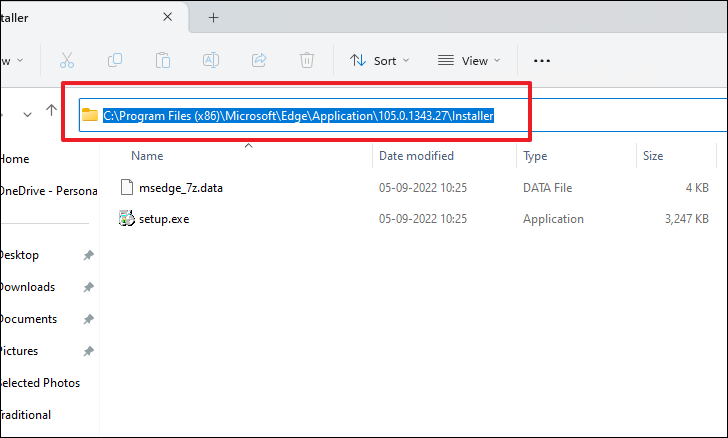The height and width of the screenshot is (438, 728).
Task: Click the pin icon beside Documents
Action: pos(88,319)
